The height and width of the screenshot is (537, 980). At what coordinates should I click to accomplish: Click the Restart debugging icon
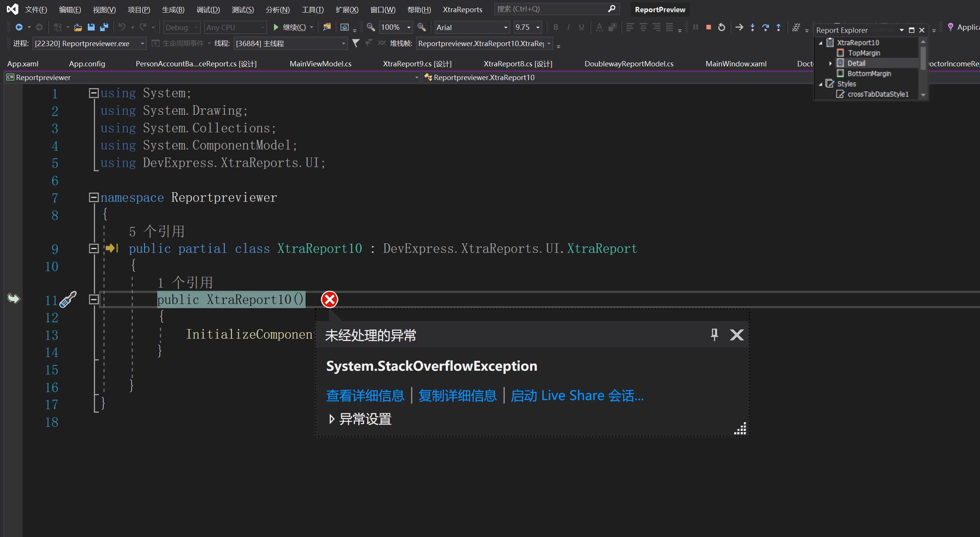(722, 27)
